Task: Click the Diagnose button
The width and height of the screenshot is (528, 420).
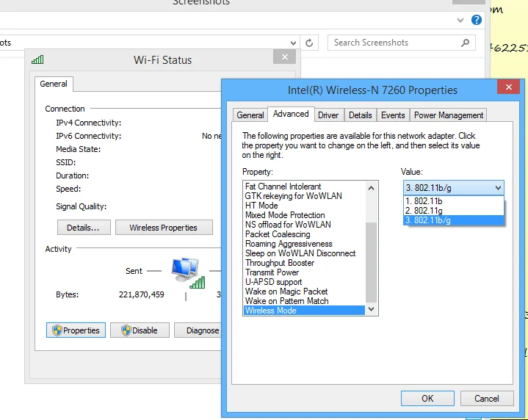Action: click(198, 330)
